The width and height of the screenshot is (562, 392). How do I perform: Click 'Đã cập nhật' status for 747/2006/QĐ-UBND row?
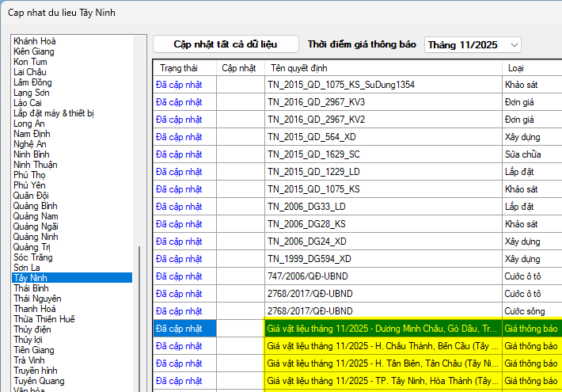179,276
